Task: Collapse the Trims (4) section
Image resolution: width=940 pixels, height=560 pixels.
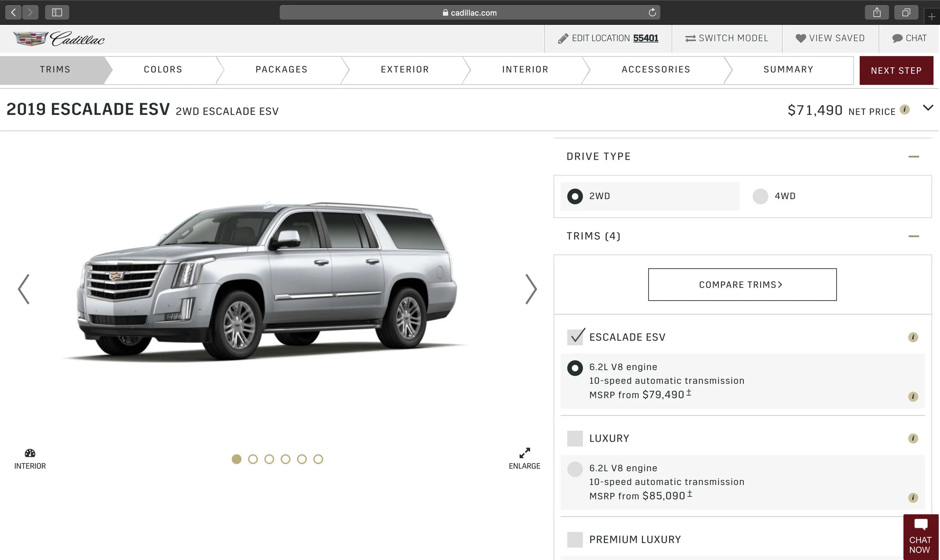Action: (914, 236)
